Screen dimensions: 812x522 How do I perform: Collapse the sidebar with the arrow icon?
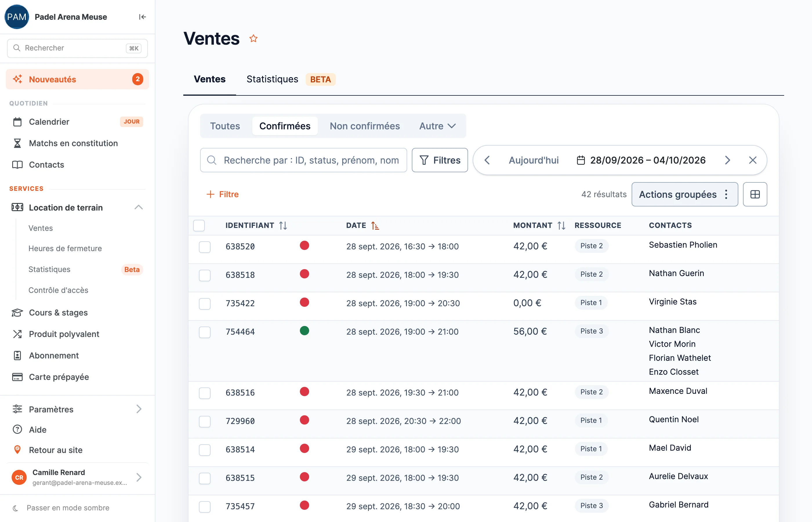[142, 17]
